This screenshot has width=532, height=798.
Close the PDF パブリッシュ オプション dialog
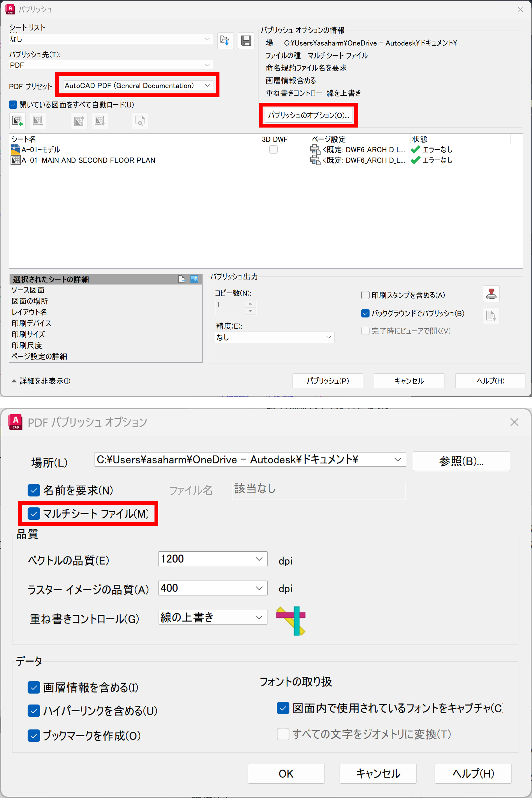pos(514,422)
